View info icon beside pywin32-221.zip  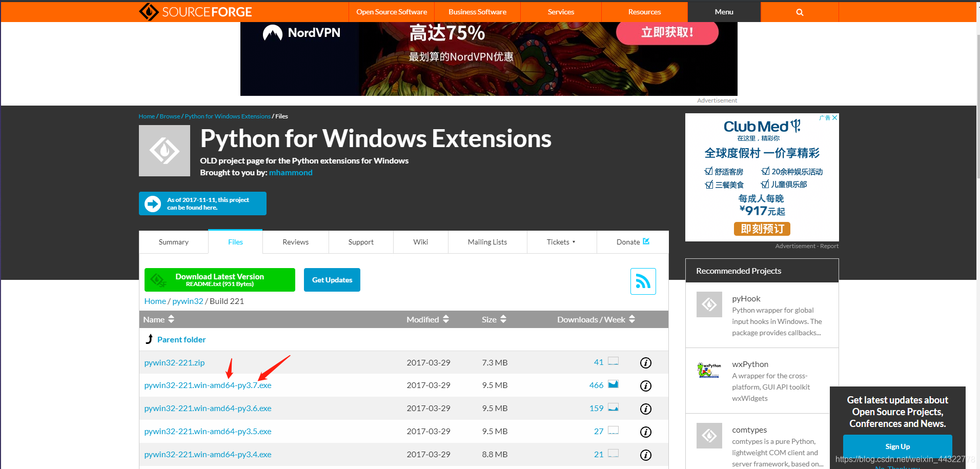(x=645, y=362)
